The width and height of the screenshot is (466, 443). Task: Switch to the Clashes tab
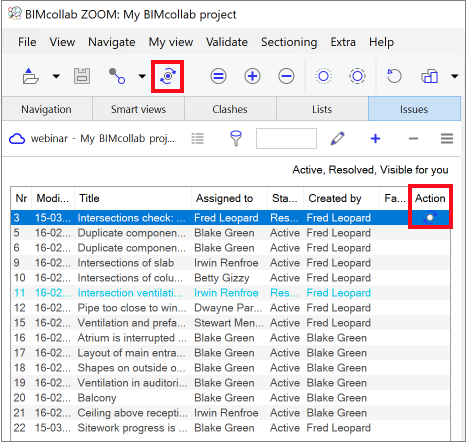(230, 109)
